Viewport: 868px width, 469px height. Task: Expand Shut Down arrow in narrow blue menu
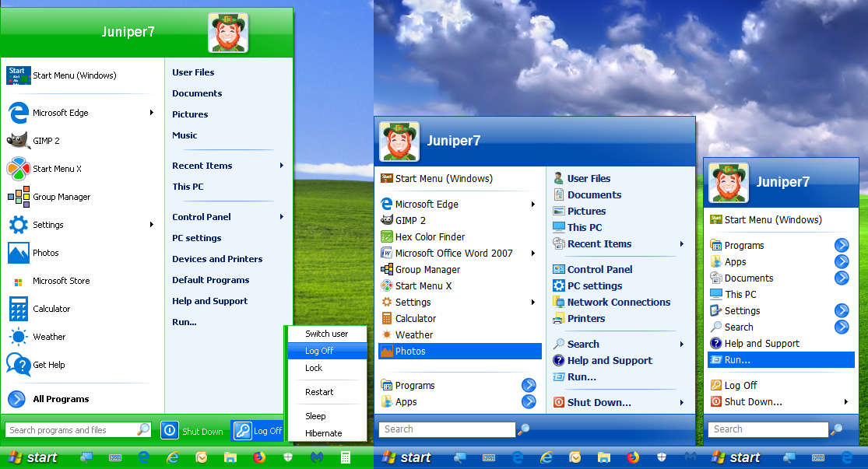(x=846, y=402)
